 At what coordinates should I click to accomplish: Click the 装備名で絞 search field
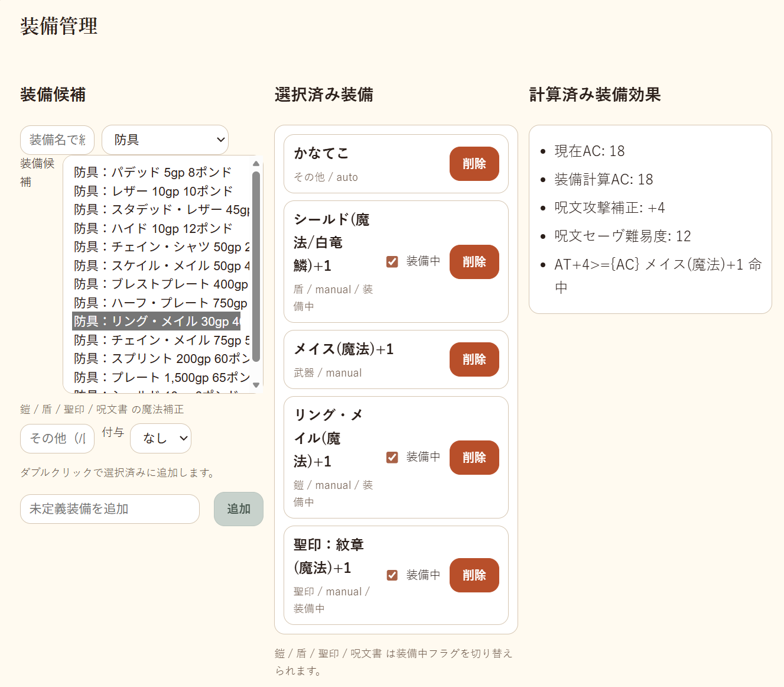click(57, 140)
